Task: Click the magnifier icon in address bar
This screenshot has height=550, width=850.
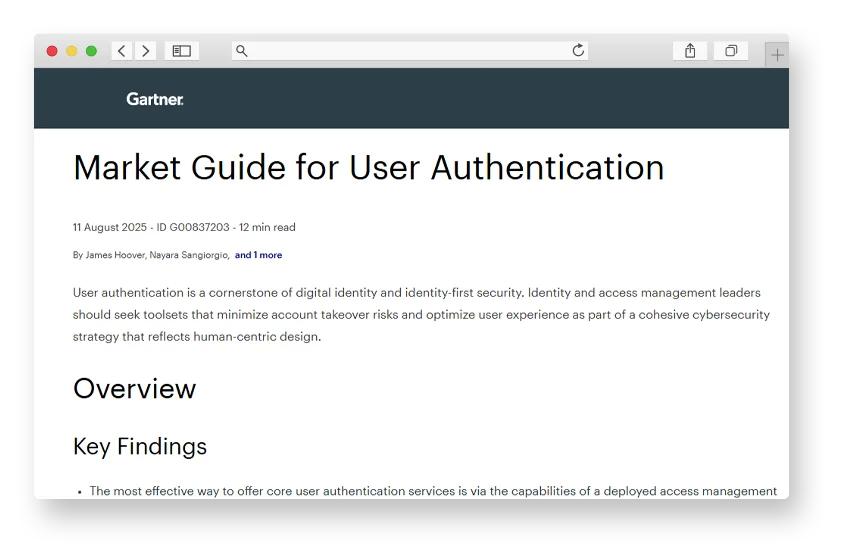Action: pyautogui.click(x=242, y=51)
